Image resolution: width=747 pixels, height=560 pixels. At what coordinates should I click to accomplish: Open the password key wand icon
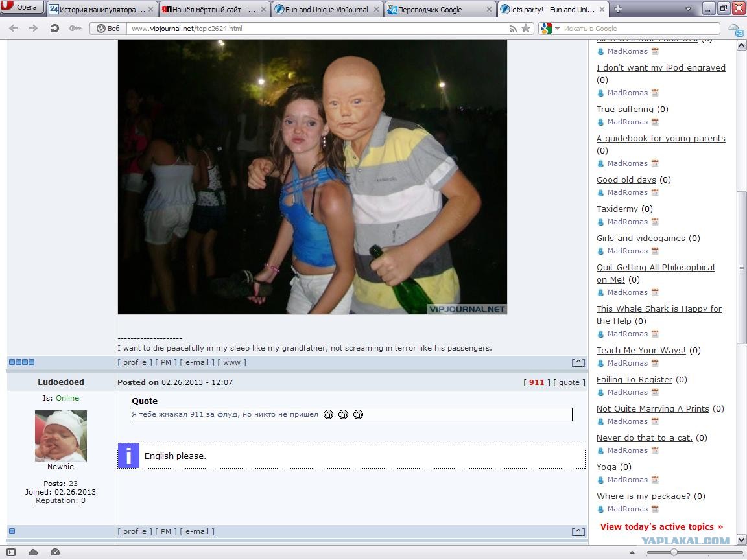tap(75, 29)
